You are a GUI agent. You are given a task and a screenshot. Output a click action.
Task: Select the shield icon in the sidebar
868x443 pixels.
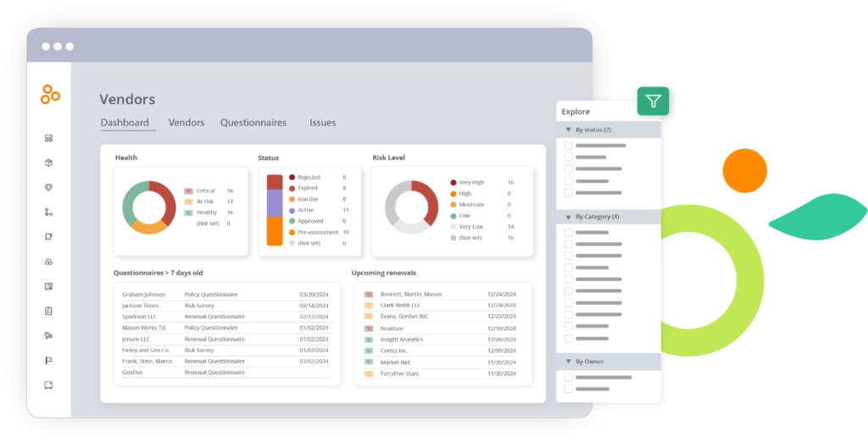coord(48,187)
